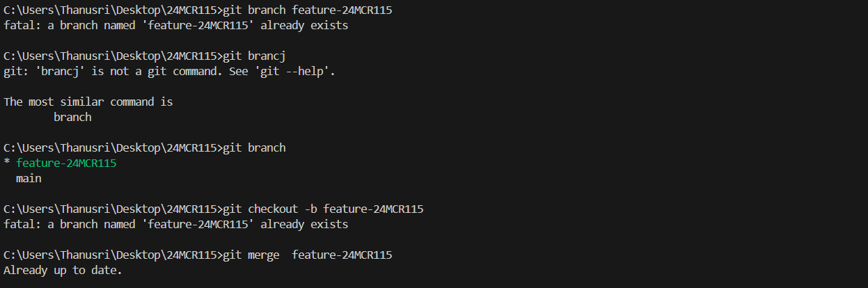Click the "Already up to date." message
Viewport: 868px width, 288px height.
[x=63, y=270]
